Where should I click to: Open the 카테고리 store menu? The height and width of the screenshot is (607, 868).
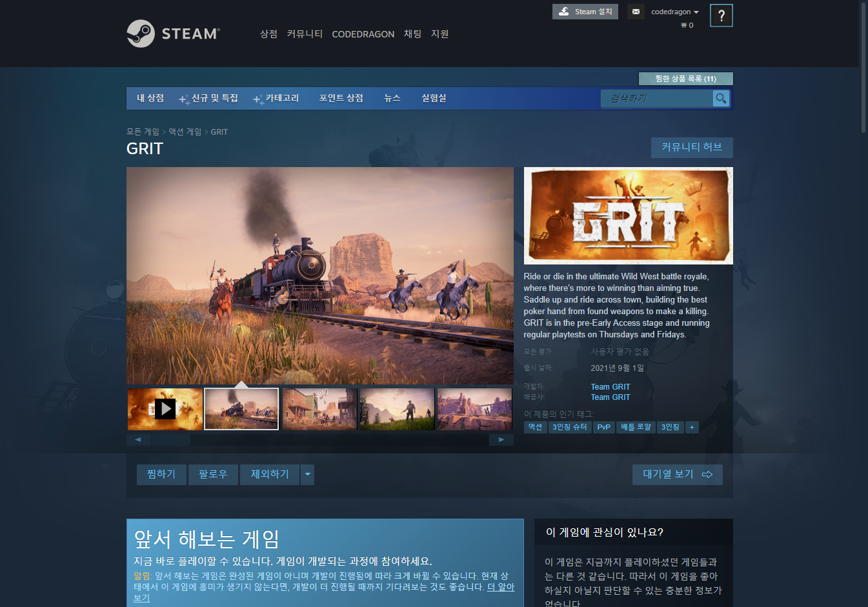pyautogui.click(x=276, y=98)
